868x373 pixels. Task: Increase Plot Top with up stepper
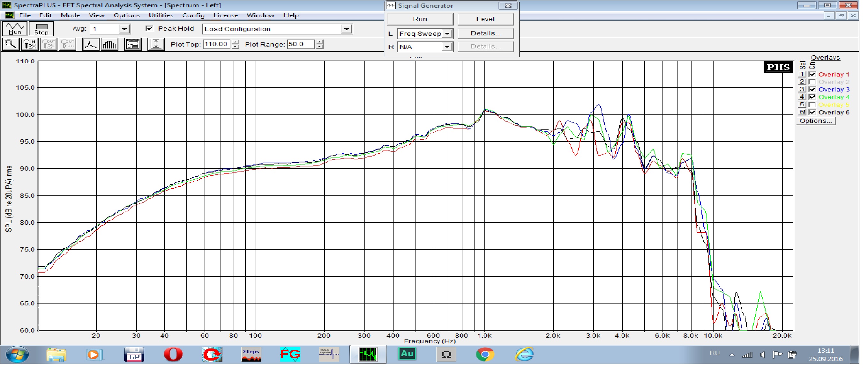(236, 42)
